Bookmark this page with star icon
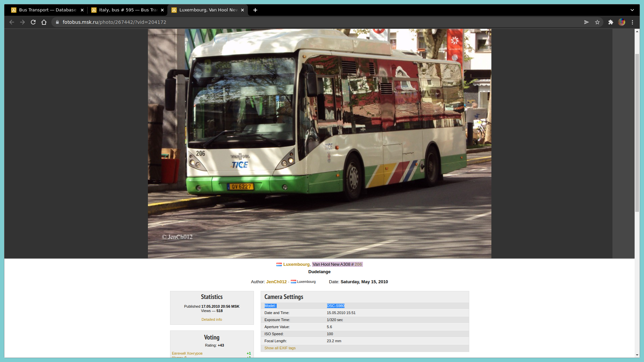The width and height of the screenshot is (644, 362). coord(597,22)
